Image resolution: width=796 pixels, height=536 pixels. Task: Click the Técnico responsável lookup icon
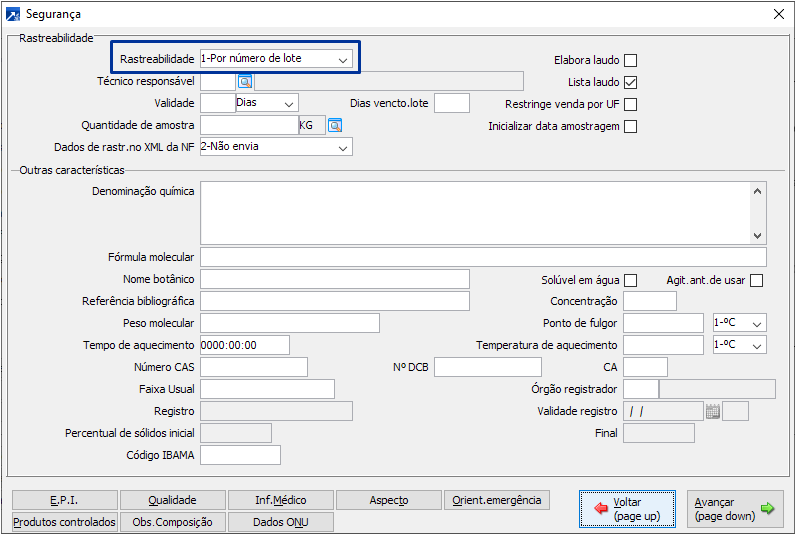(245, 81)
